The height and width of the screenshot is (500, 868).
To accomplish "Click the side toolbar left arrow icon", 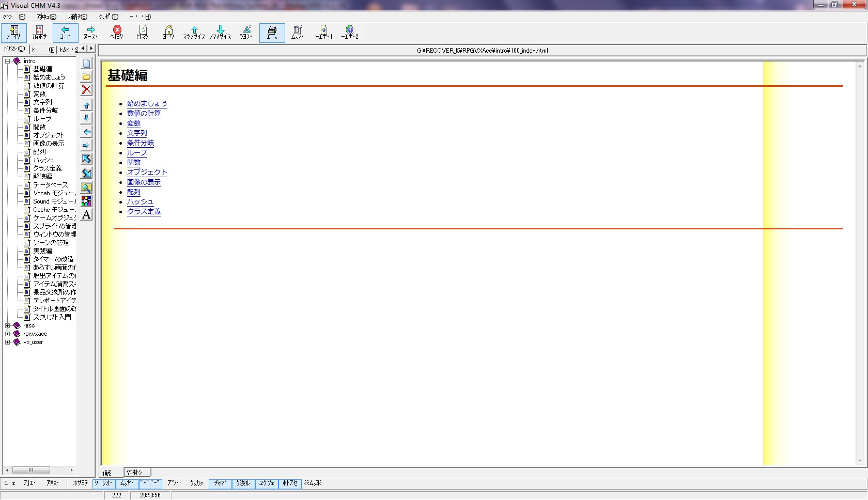I will (86, 132).
